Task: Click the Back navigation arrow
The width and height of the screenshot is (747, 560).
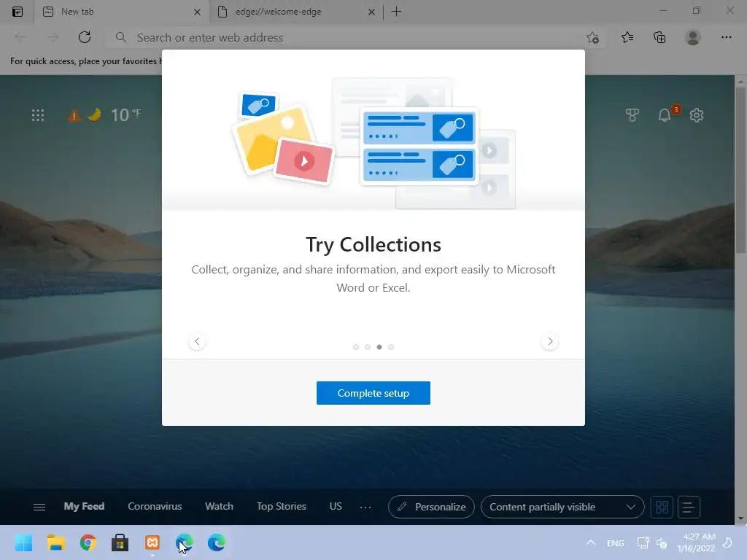Action: (20, 37)
